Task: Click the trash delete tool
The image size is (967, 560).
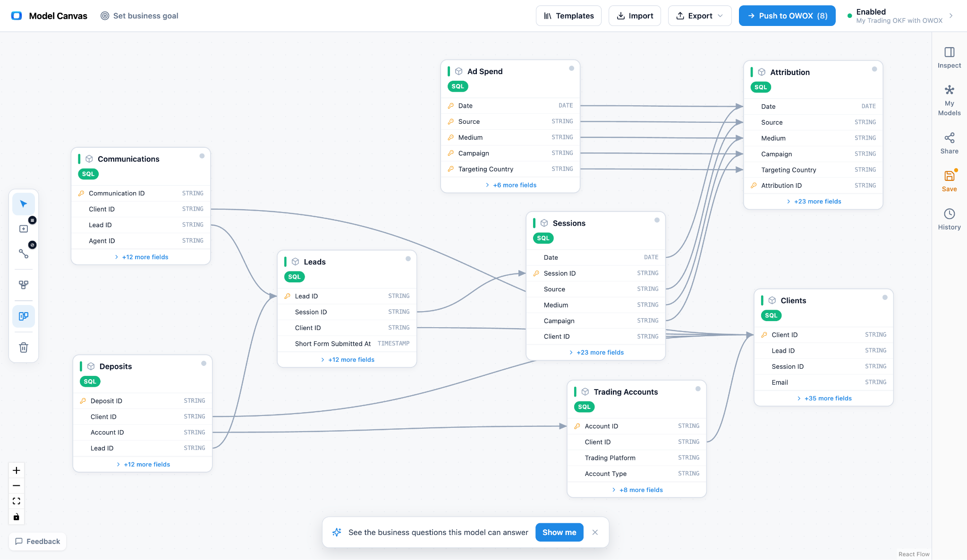Action: pos(24,348)
